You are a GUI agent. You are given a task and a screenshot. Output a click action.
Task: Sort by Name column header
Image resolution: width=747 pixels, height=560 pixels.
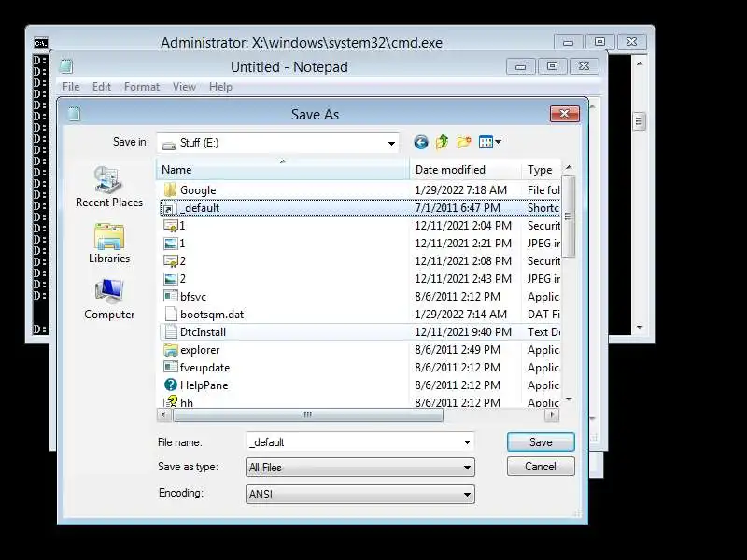click(x=283, y=170)
